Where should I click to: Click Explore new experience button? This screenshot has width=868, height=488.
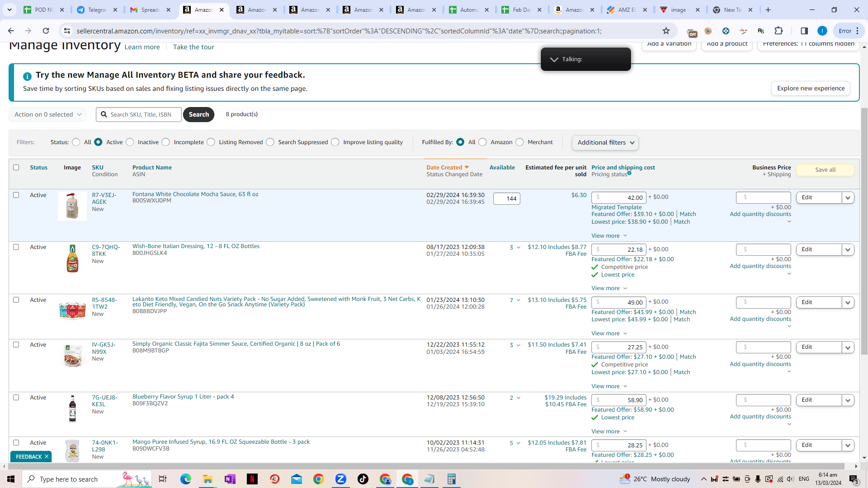point(811,88)
